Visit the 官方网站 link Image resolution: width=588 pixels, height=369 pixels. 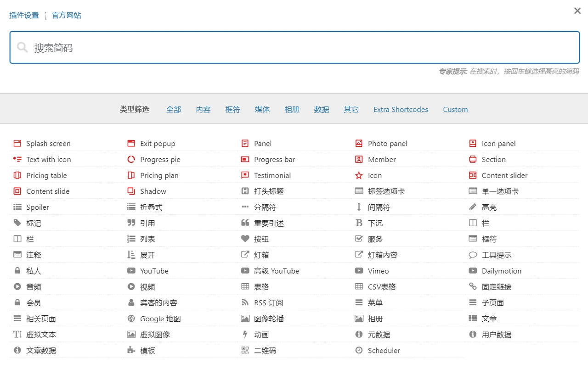(x=67, y=15)
